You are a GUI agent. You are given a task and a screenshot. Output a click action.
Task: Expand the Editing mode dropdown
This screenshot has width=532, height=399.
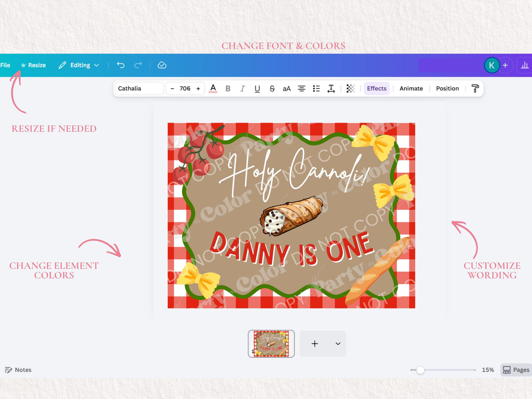(79, 65)
